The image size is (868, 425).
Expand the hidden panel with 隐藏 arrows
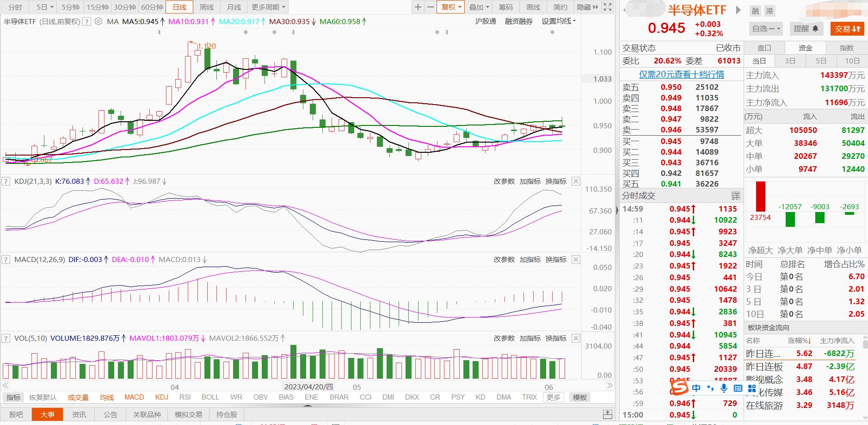[x=588, y=7]
